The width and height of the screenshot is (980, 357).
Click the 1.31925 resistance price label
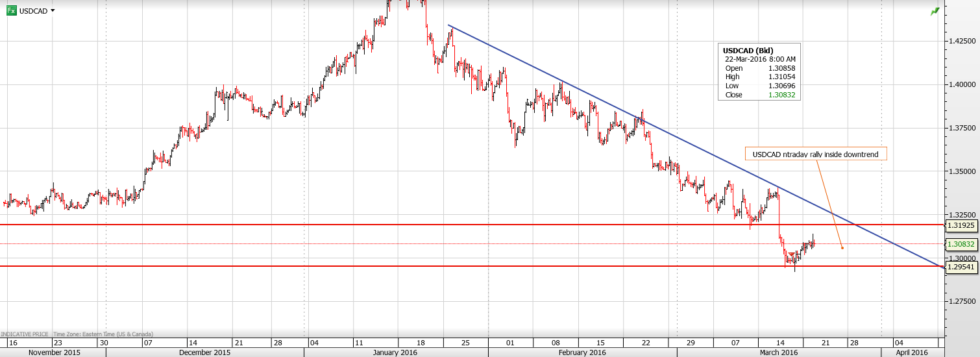click(962, 225)
